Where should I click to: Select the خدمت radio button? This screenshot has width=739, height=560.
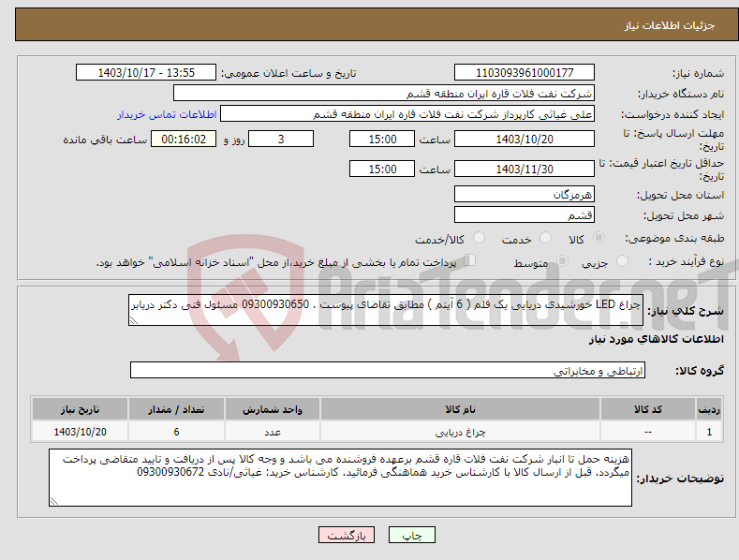(x=545, y=238)
